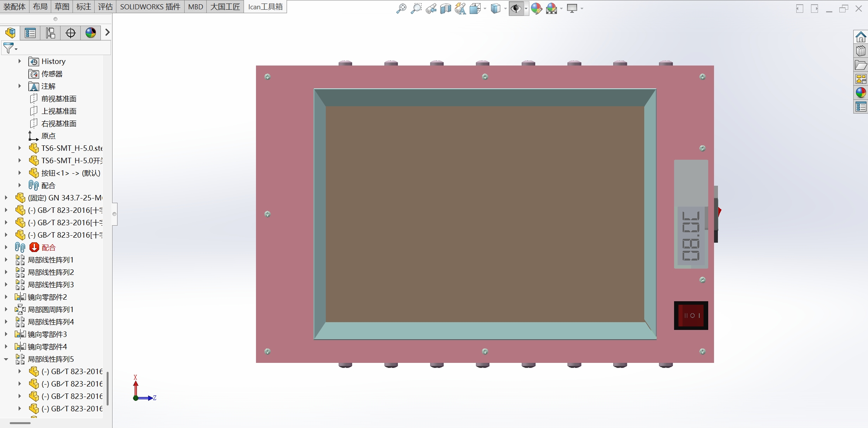Screen dimensions: 868x428
Task: Select the 镜向零部件2 feature
Action: pyautogui.click(x=47, y=297)
